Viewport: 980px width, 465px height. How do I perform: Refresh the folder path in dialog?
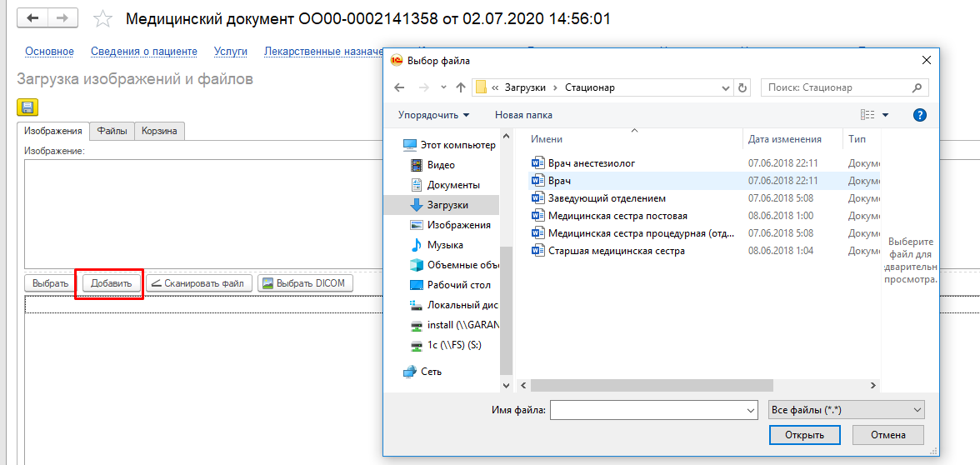point(743,87)
